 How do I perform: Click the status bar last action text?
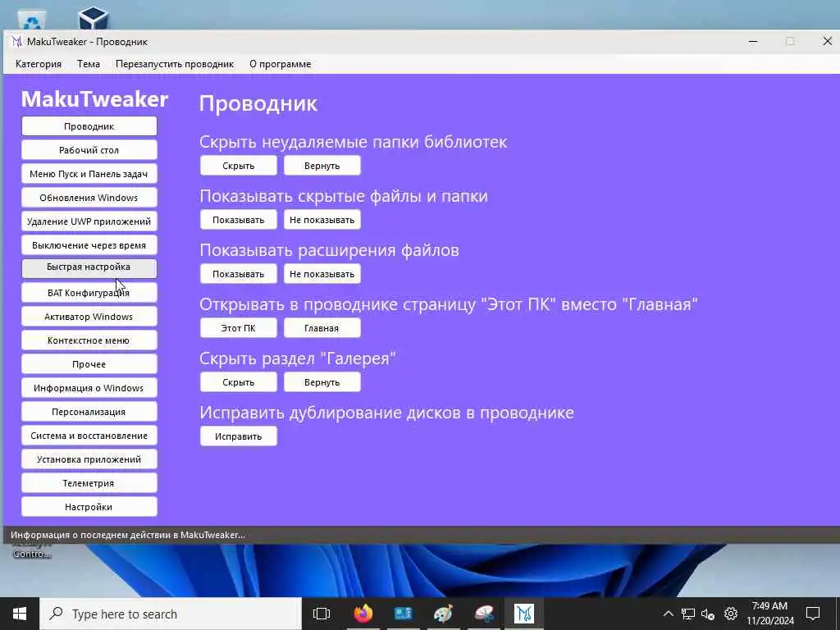[x=128, y=535]
